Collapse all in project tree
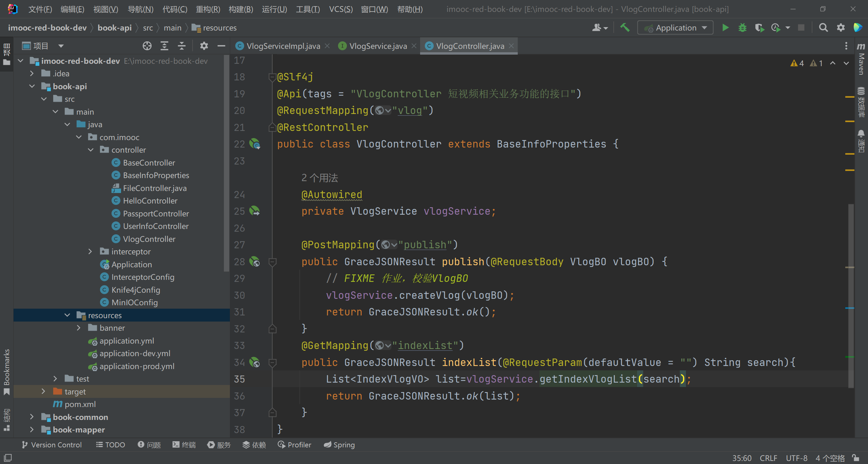This screenshot has height=464, width=868. tap(182, 46)
